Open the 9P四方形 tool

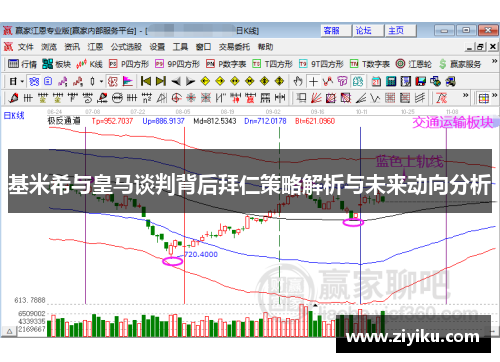tap(178, 64)
